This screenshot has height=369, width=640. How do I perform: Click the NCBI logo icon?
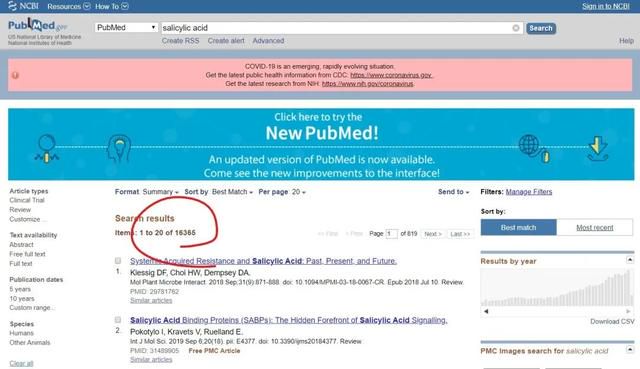(x=13, y=6)
